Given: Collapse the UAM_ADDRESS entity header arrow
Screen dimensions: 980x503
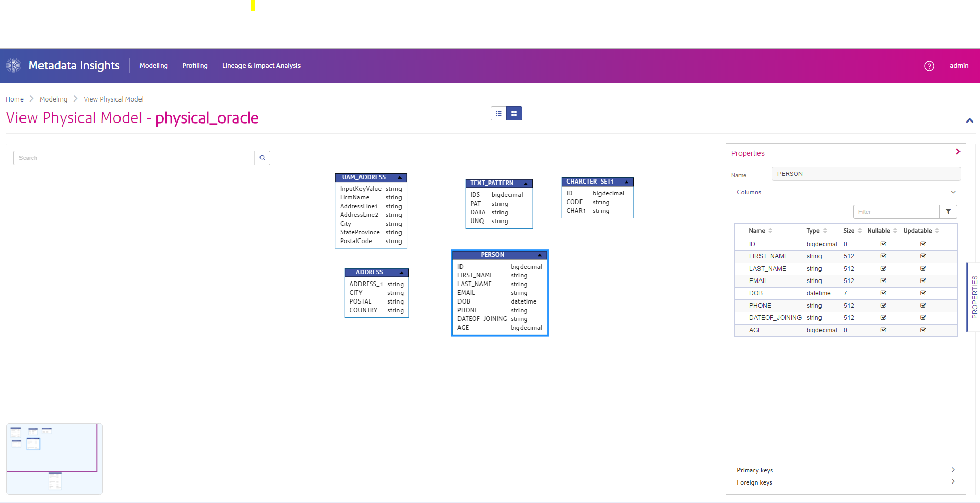Looking at the screenshot, I should click(x=400, y=177).
